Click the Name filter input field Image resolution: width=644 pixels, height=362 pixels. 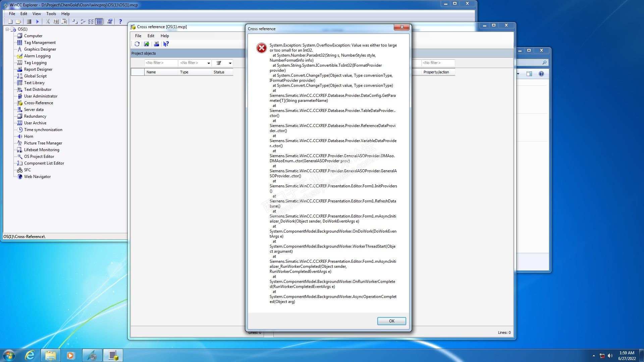tap(161, 63)
